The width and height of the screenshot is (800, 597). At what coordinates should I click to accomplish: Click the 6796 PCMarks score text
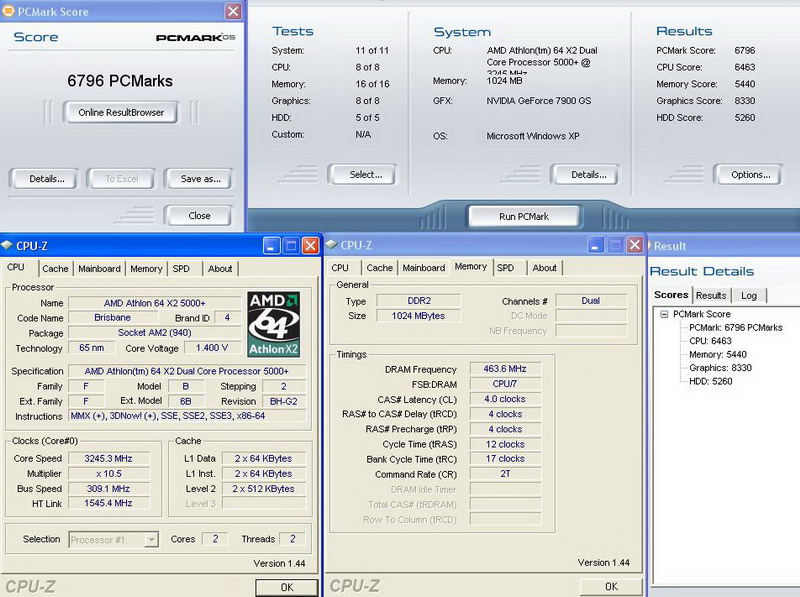(120, 81)
